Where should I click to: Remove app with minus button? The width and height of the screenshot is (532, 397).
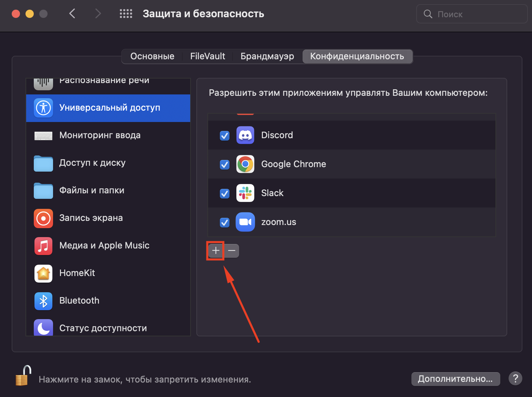tap(232, 251)
